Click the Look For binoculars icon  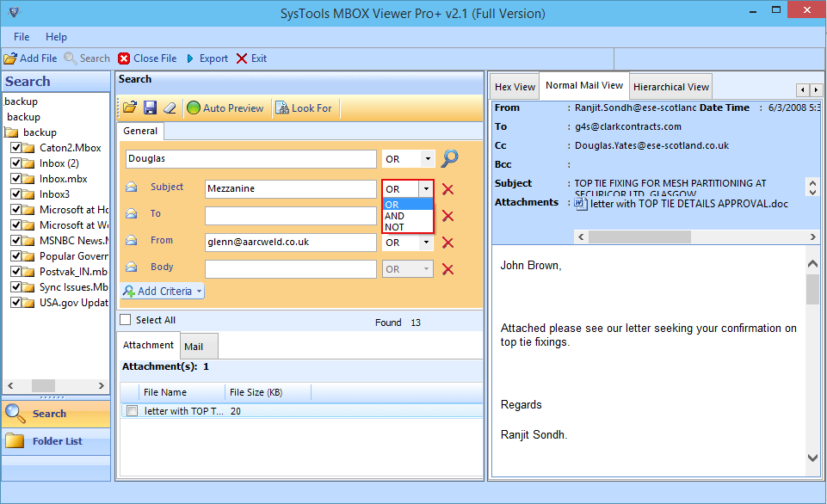pos(282,108)
